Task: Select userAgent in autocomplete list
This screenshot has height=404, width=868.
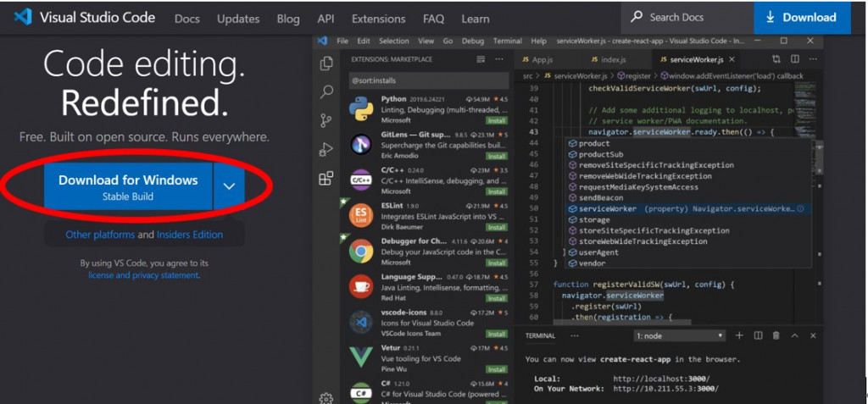Action: (687, 252)
